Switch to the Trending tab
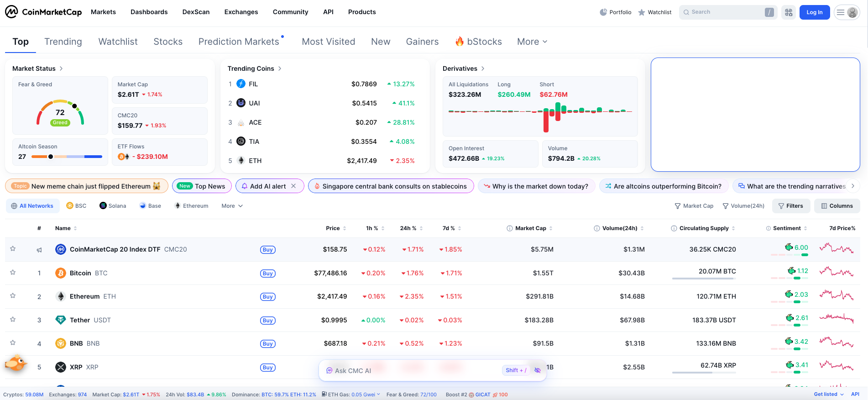 63,42
